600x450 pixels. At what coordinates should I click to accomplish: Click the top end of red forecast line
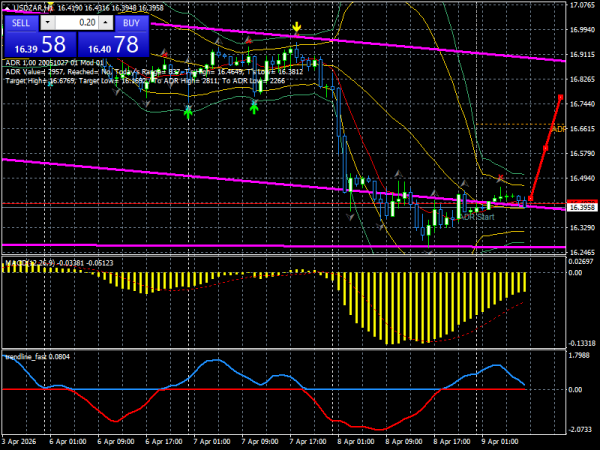point(561,98)
